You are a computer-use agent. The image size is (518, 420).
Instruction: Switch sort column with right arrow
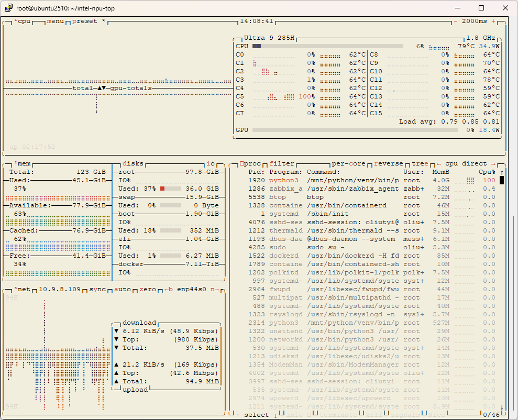point(493,164)
